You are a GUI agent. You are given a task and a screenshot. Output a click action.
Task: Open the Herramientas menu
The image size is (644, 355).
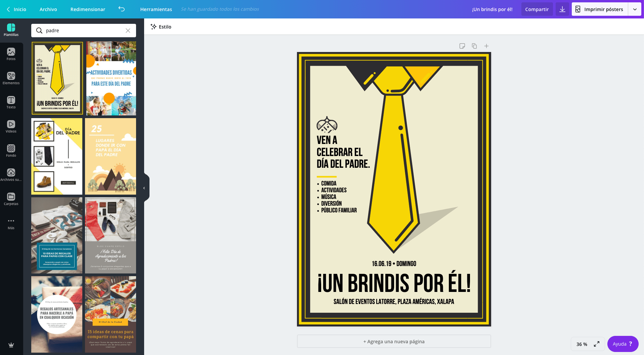click(156, 9)
